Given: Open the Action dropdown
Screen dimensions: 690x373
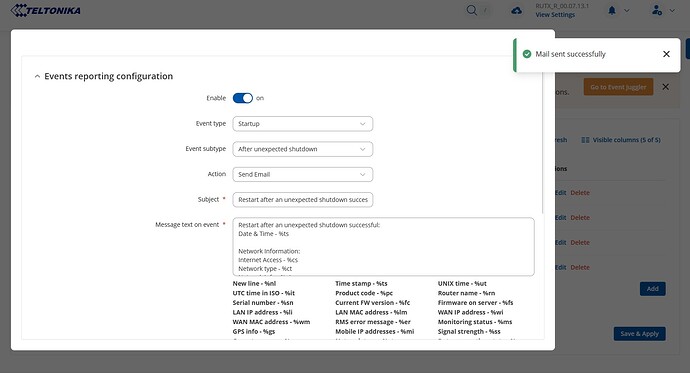Looking at the screenshot, I should pyautogui.click(x=303, y=174).
